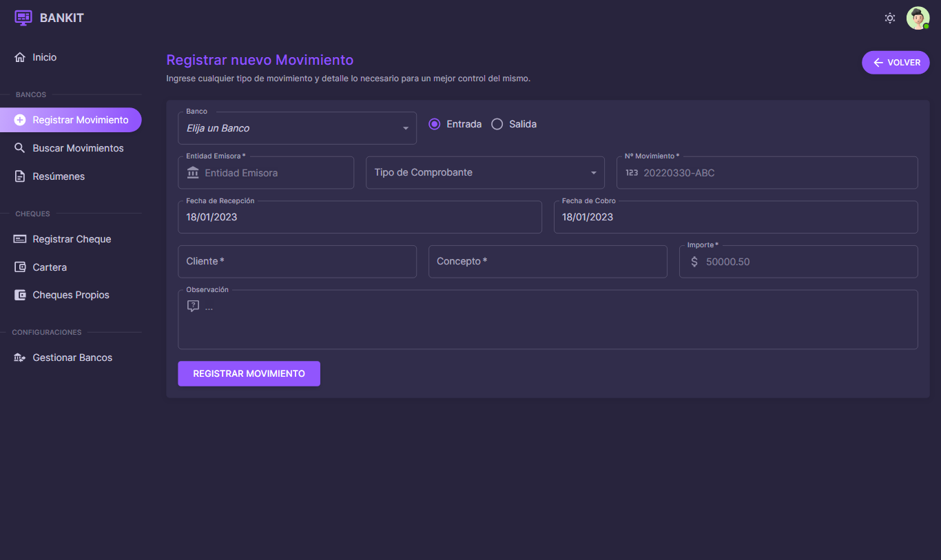941x560 pixels.
Task: Select the Salida radio button
Action: click(497, 124)
